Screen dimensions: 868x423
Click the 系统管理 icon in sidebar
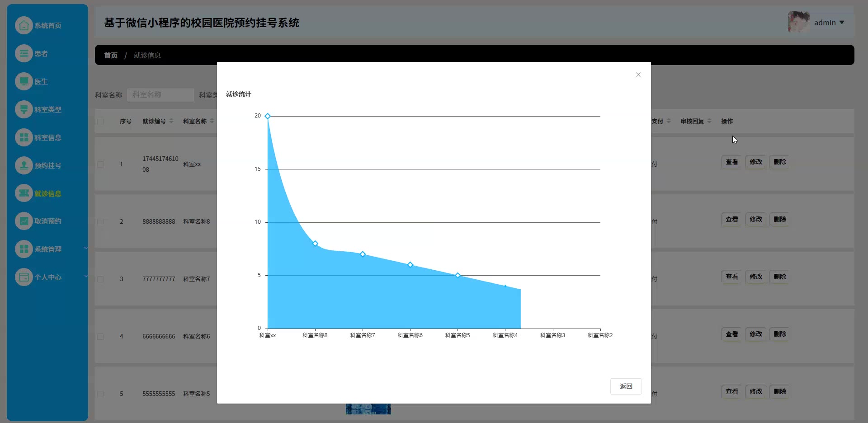point(24,249)
